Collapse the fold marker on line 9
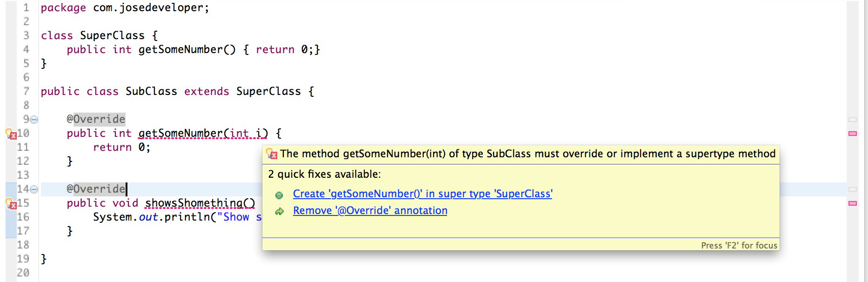 click(34, 120)
